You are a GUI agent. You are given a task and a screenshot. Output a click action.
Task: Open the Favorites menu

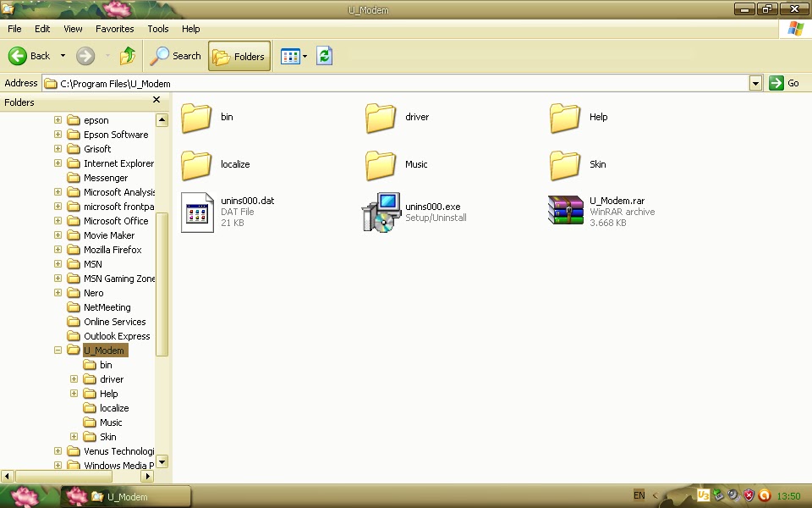(x=115, y=29)
